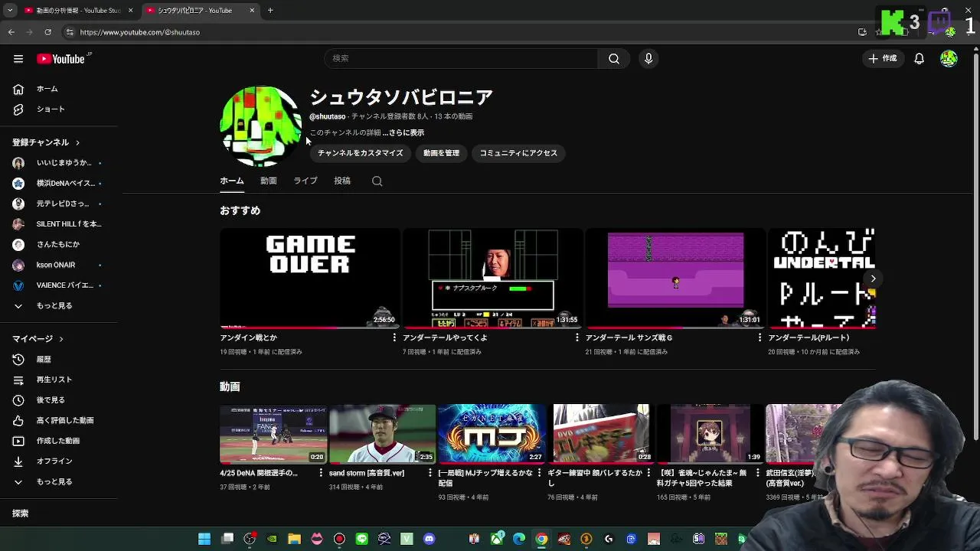Viewport: 980px width, 551px height.
Task: Search within channel using magnifier icon
Action: click(x=377, y=181)
